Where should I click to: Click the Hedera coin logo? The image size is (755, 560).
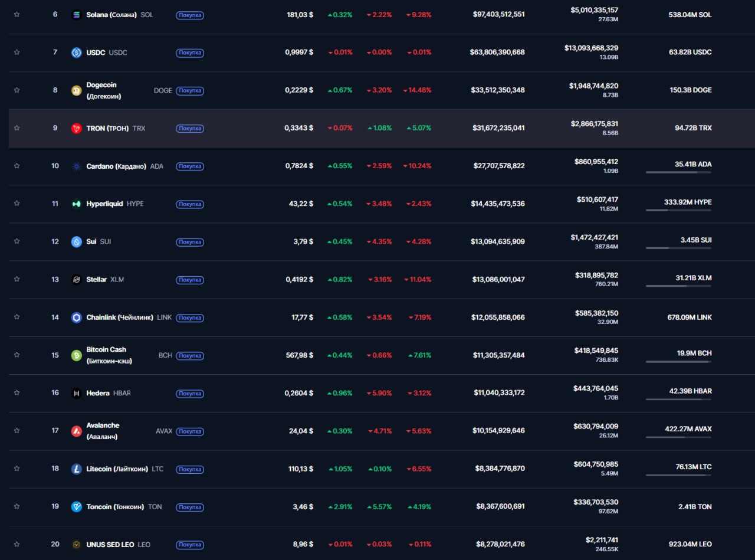[76, 393]
